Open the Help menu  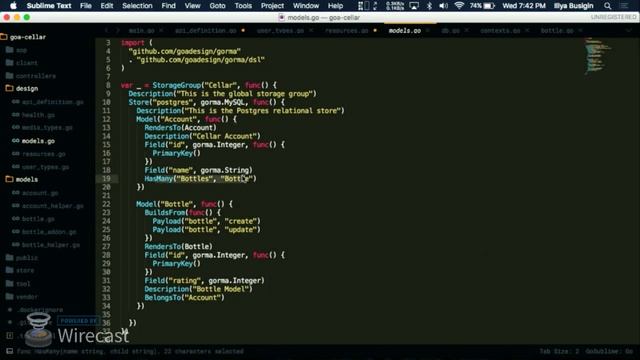click(336, 6)
